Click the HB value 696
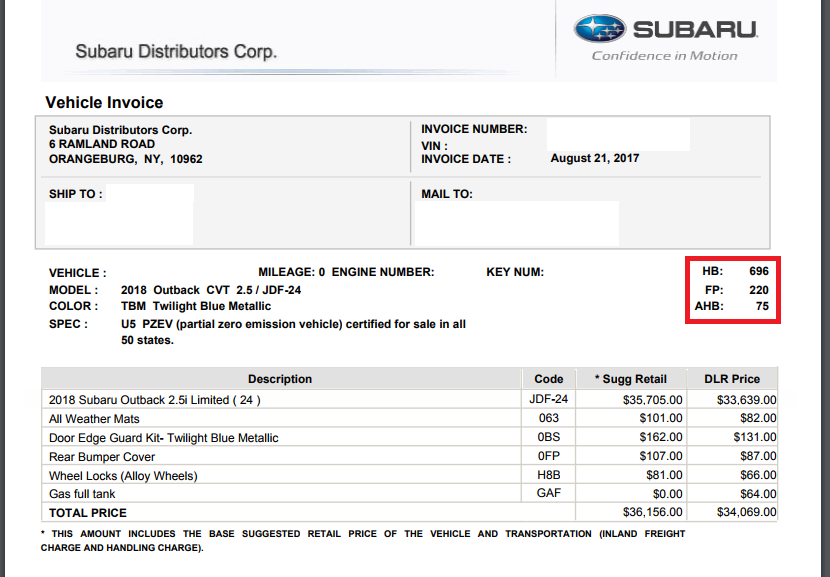This screenshot has height=577, width=830. pos(759,271)
